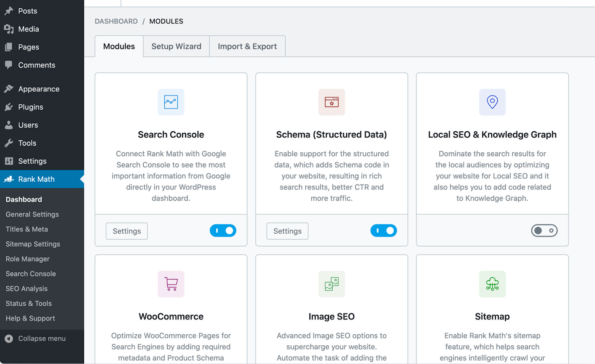This screenshot has width=595, height=364.
Task: Click the Search Console card title
Action: tap(171, 134)
